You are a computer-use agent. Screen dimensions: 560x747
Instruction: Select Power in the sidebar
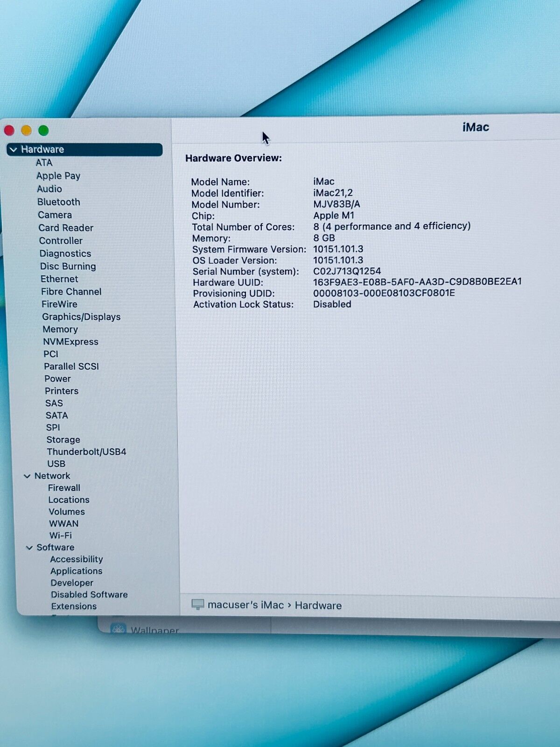[58, 379]
